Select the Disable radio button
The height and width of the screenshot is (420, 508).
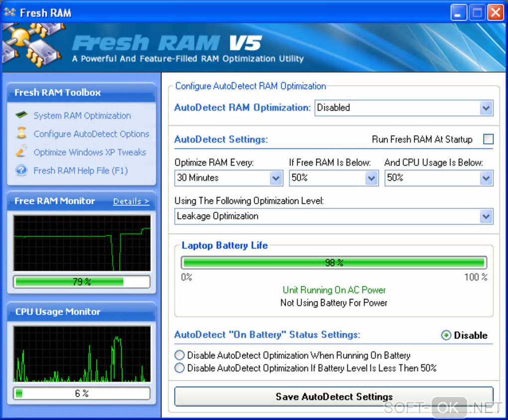pos(446,335)
